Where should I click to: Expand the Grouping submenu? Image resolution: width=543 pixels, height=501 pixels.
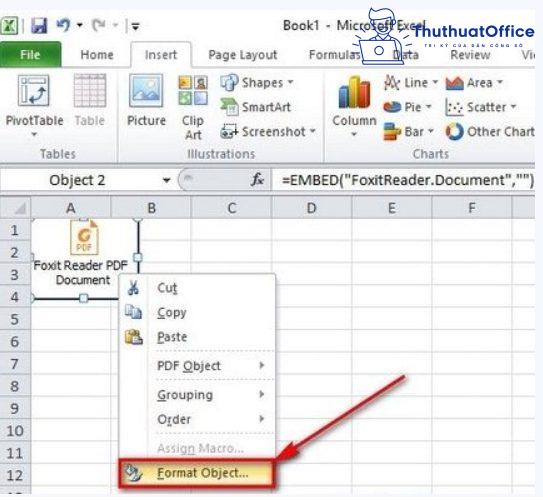tap(197, 394)
